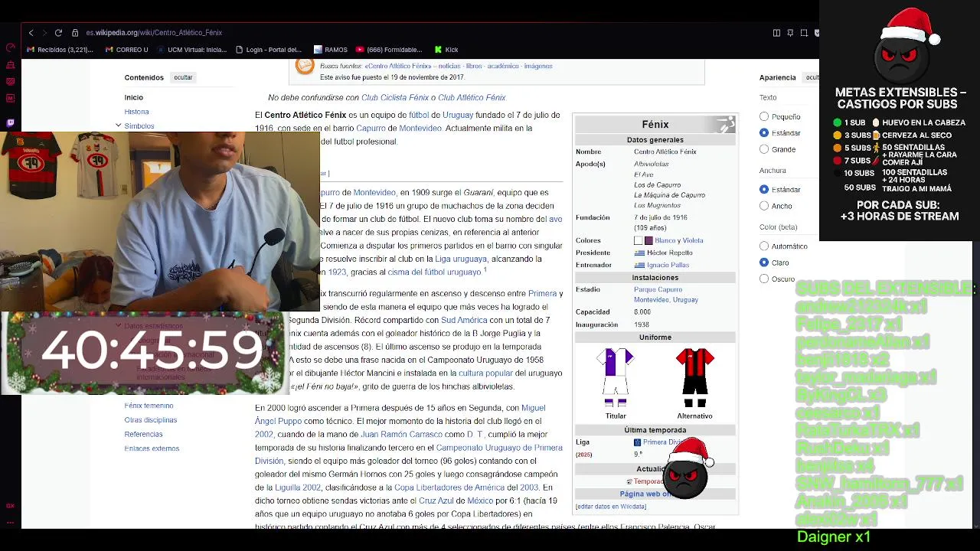Click 'editar datos en Wikidata' link

611,507
